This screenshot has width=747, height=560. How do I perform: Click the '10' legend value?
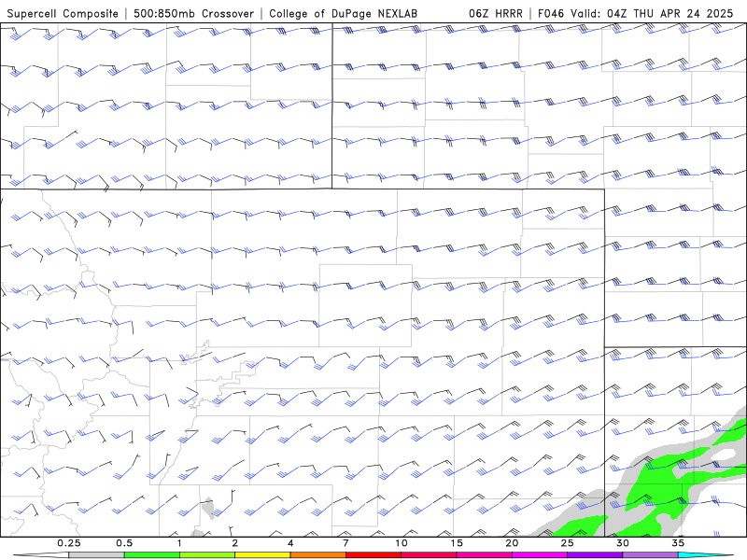(402, 543)
